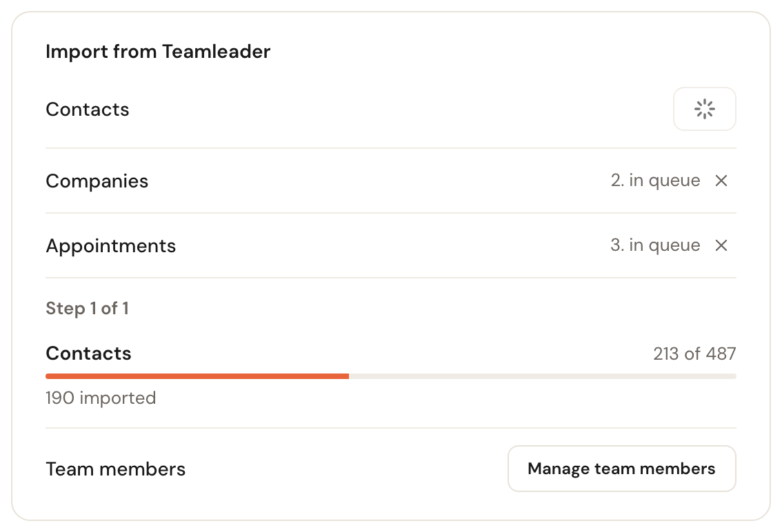Click the '2. in queue' status text
782x532 pixels.
(x=655, y=181)
